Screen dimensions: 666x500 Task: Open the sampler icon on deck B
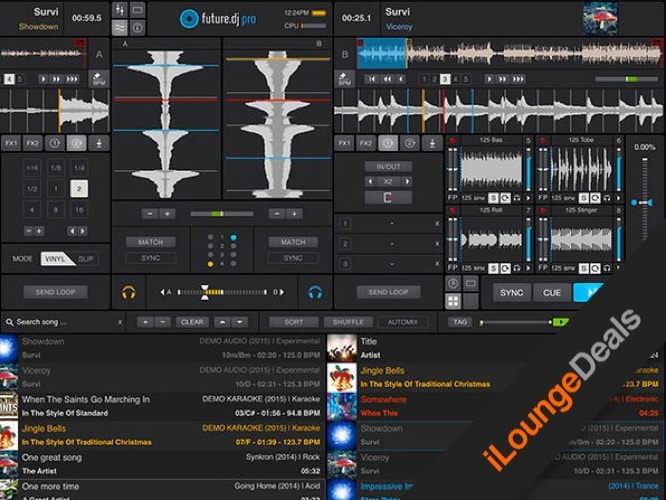coord(432,143)
